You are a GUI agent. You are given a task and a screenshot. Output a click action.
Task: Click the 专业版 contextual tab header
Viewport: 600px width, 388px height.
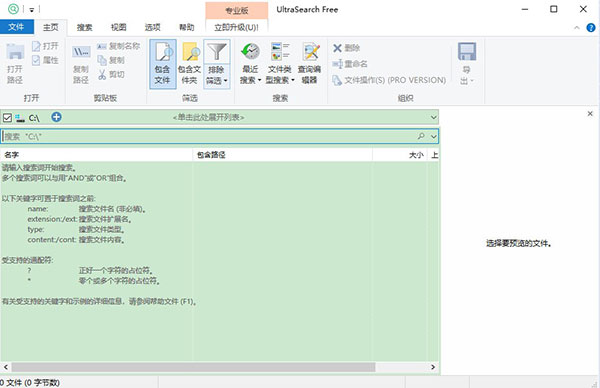[236, 11]
